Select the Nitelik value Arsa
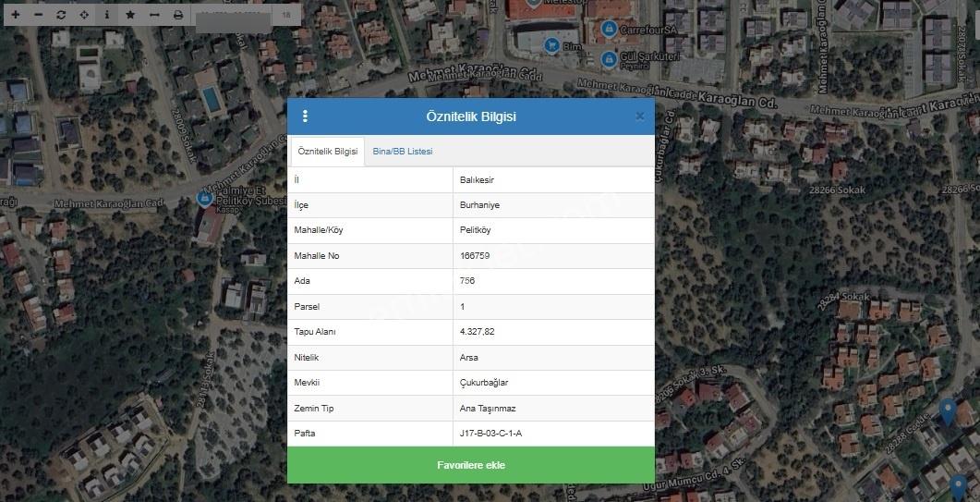This screenshot has height=502, width=980. (554, 358)
